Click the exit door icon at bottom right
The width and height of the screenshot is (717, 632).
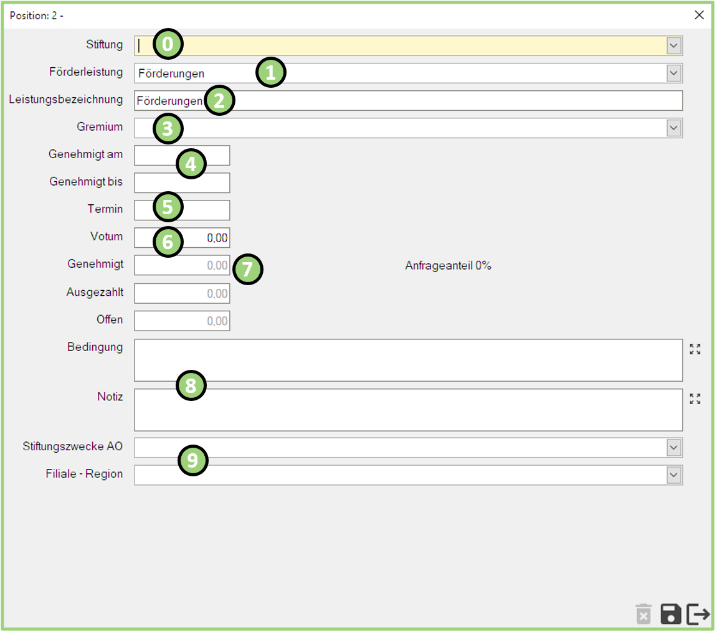coord(698,614)
